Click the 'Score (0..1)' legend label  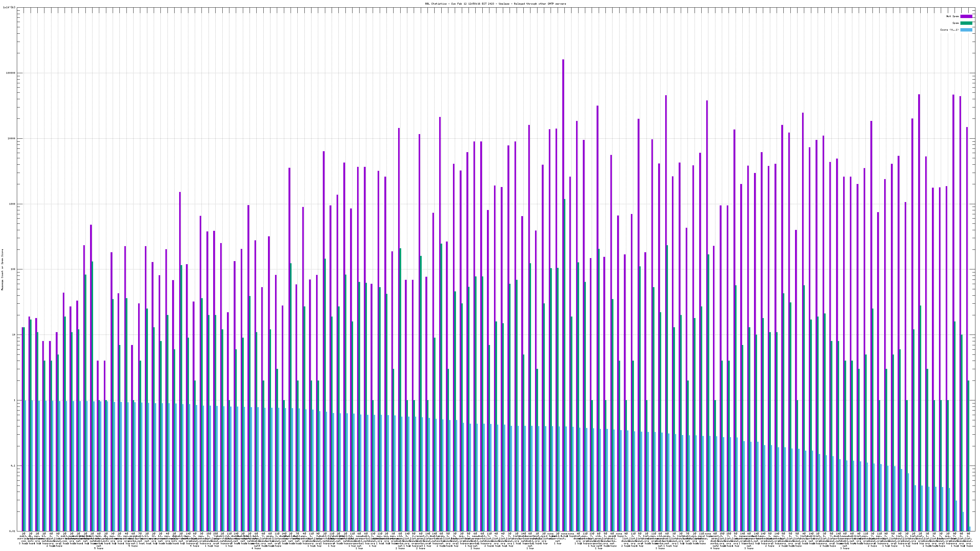(950, 30)
